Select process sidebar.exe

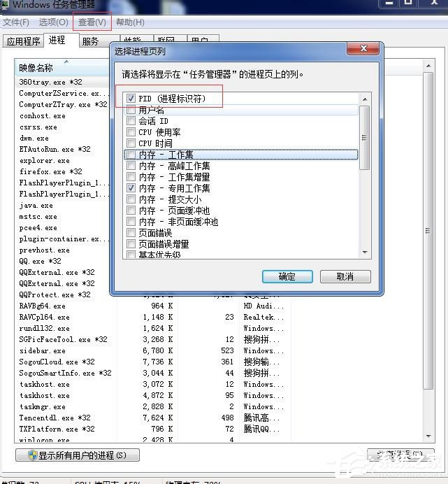tap(42, 350)
